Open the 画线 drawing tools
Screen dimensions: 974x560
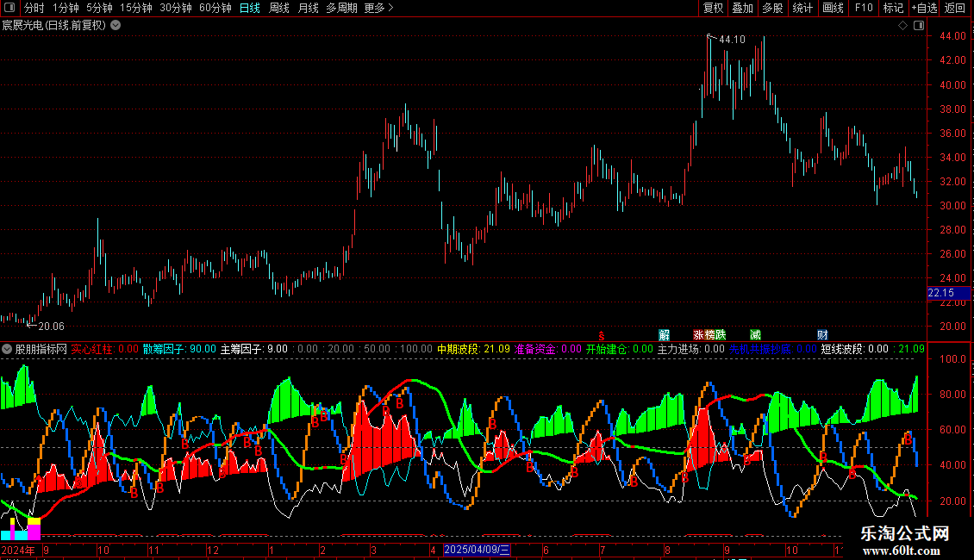(x=833, y=8)
